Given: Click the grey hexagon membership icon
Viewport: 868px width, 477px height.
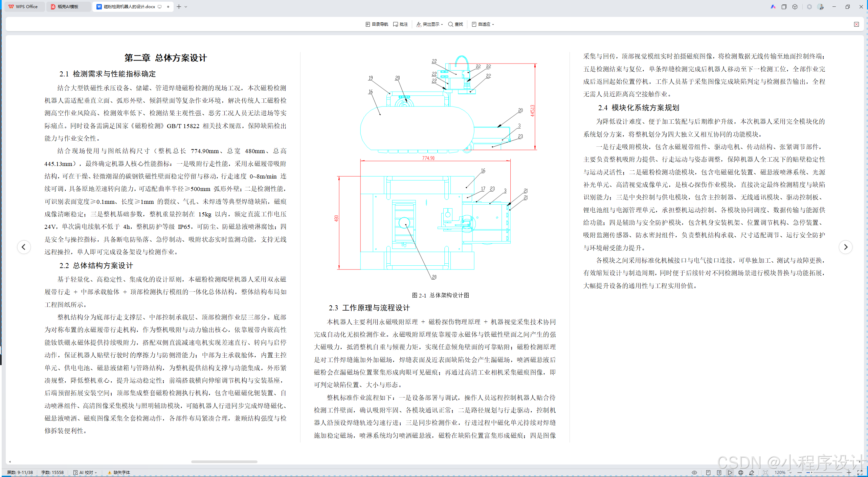Looking at the screenshot, I should click(809, 7).
